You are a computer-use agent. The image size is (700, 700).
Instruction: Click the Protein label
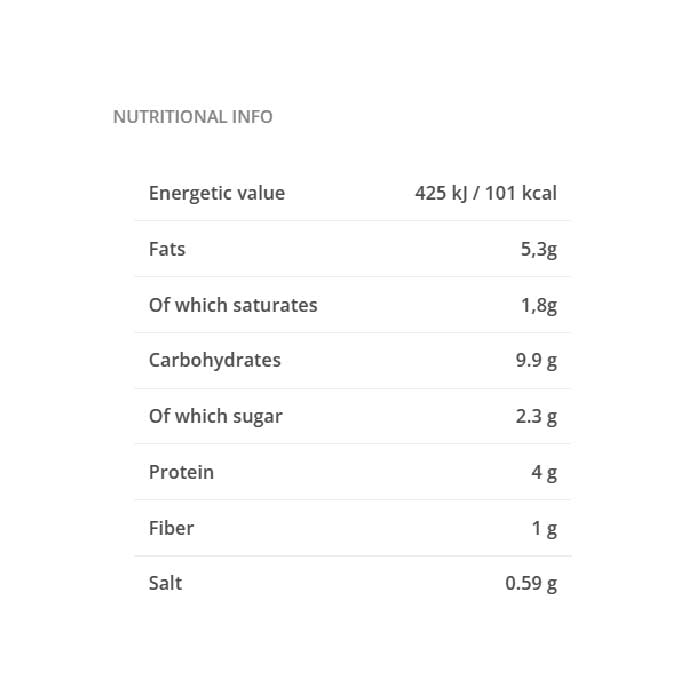click(x=181, y=472)
